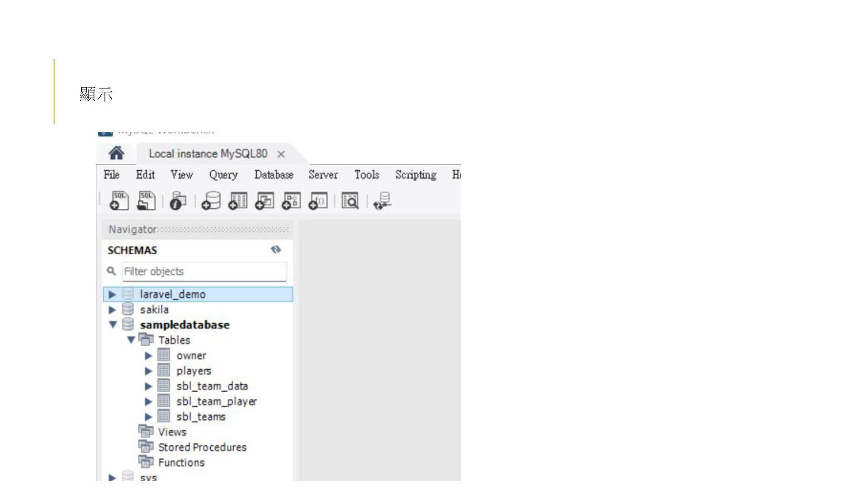Click the players table icon

click(164, 371)
